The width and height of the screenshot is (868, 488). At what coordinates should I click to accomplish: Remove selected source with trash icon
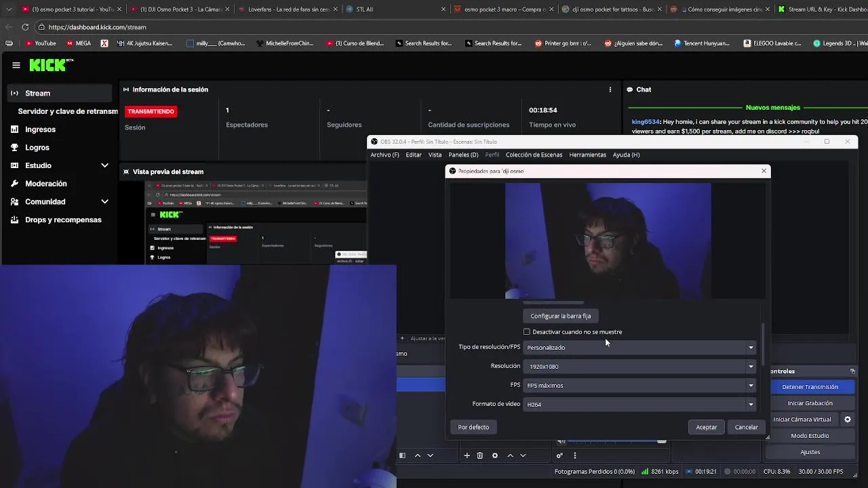pyautogui.click(x=480, y=455)
